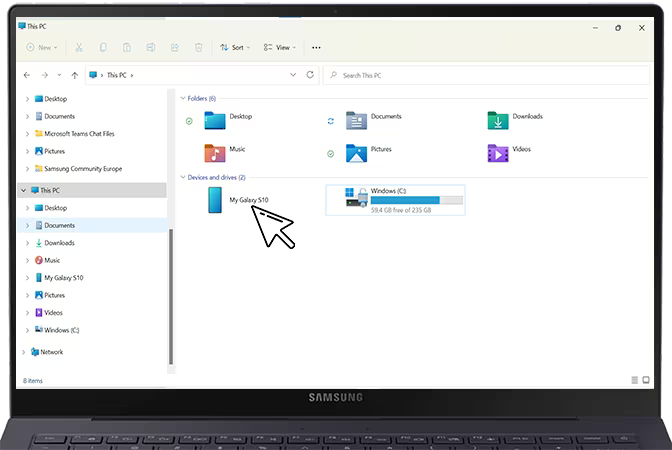Image resolution: width=672 pixels, height=450 pixels.
Task: Expand My Galaxy S10 in sidebar tree
Action: tap(27, 278)
